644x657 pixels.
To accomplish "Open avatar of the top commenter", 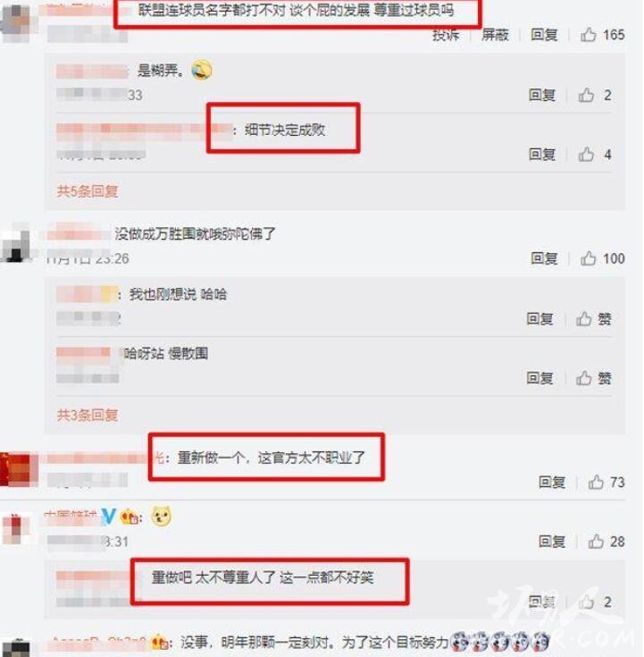I will point(15,21).
